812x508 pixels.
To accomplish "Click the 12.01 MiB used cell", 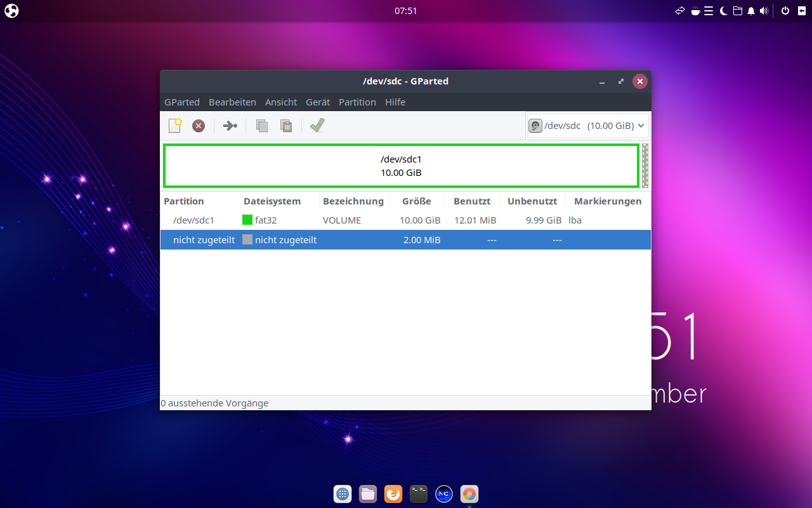I will pos(475,220).
